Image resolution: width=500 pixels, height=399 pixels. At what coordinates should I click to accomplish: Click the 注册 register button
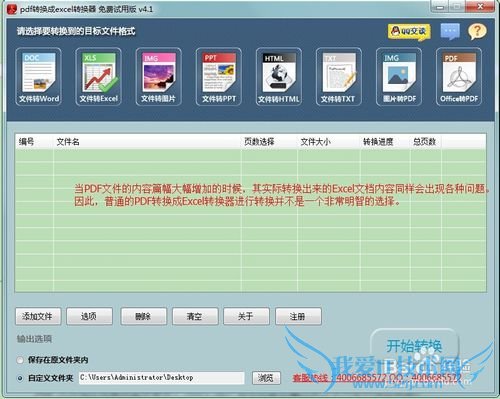click(298, 316)
